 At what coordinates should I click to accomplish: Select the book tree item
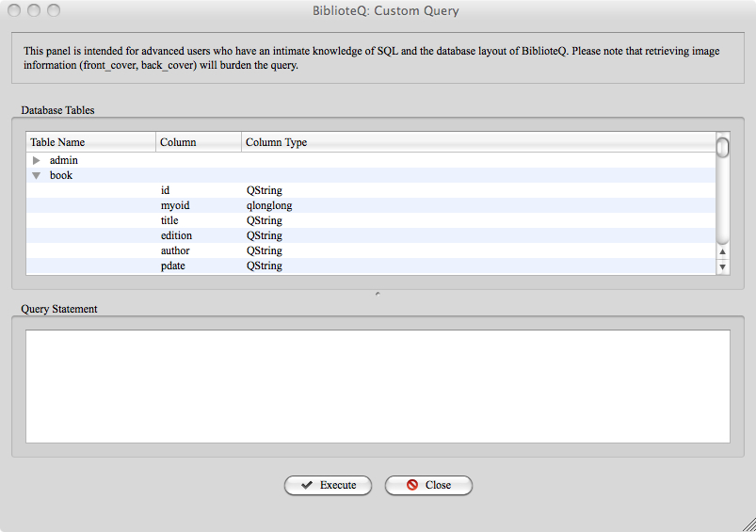coord(61,175)
